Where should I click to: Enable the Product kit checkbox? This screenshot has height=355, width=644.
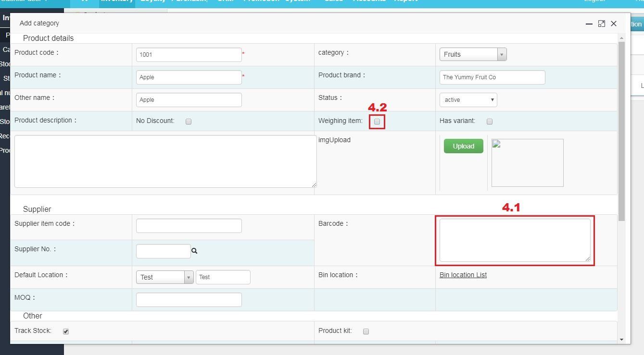[x=366, y=331]
